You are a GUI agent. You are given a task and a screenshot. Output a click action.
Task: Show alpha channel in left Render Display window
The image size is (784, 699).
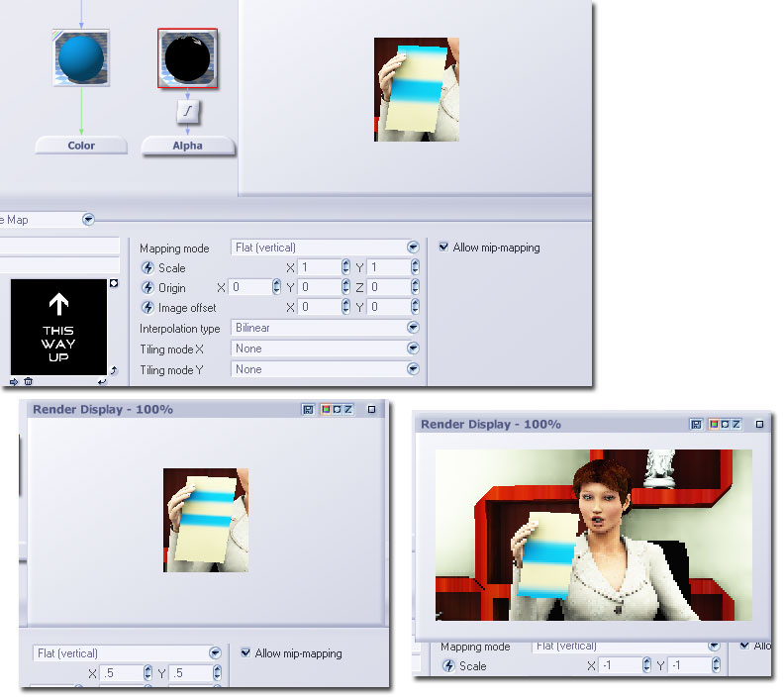337,410
